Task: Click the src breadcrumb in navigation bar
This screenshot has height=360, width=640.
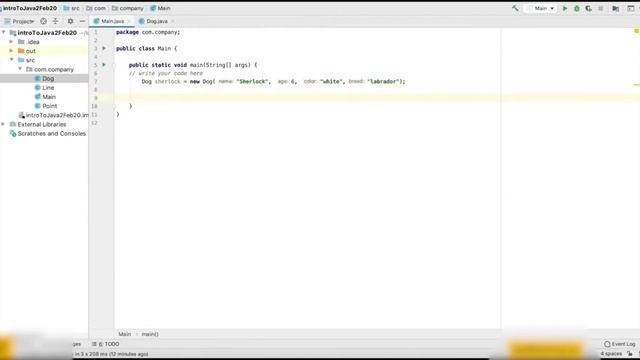Action: [71, 8]
